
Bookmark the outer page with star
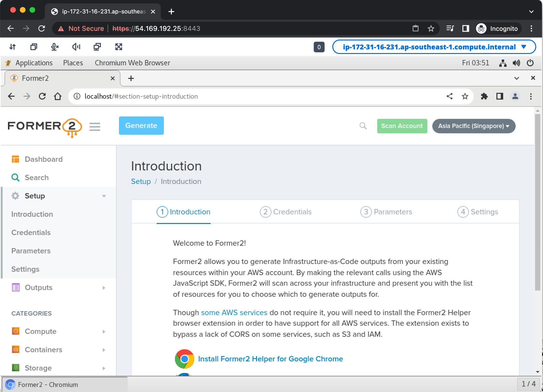point(431,28)
